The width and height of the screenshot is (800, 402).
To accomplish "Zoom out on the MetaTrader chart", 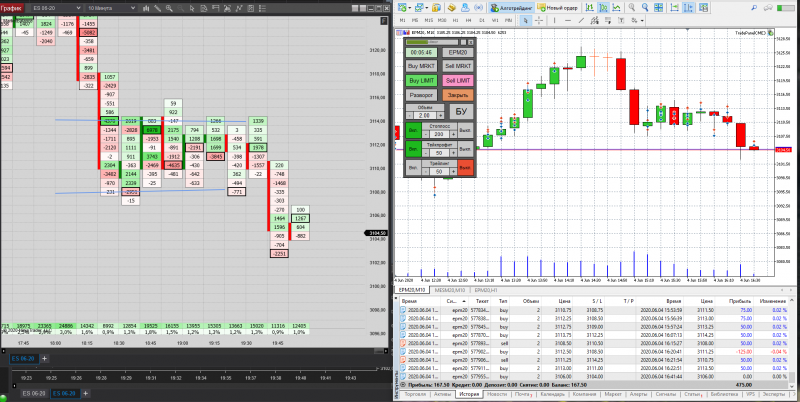I will tap(645, 8).
